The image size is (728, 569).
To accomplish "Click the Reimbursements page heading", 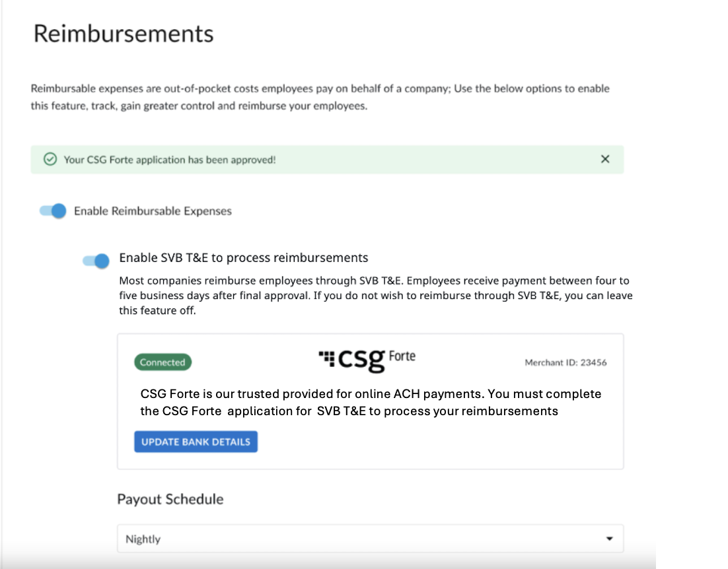I will (x=124, y=34).
